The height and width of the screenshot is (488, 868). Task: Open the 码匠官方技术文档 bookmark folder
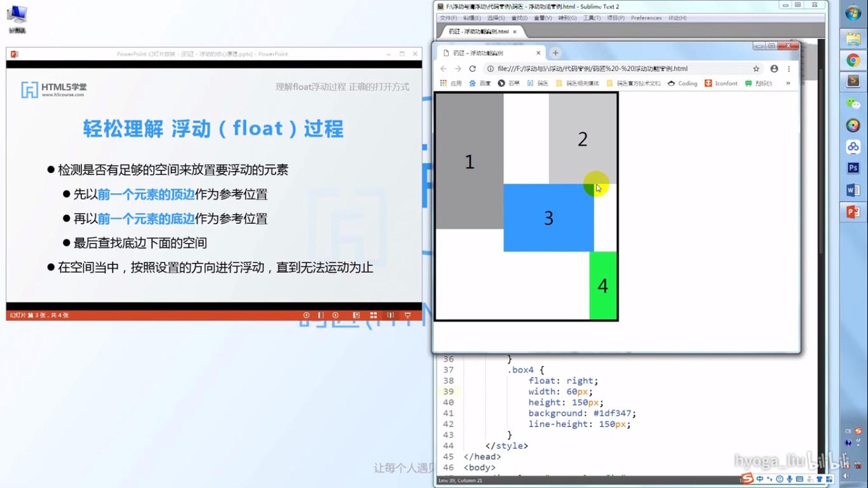point(634,83)
